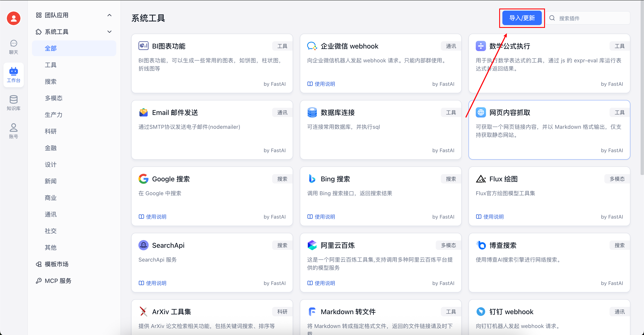Screen dimensions: 644x335
Task: Click the 系统工具 page heading
Action: tap(148, 18)
